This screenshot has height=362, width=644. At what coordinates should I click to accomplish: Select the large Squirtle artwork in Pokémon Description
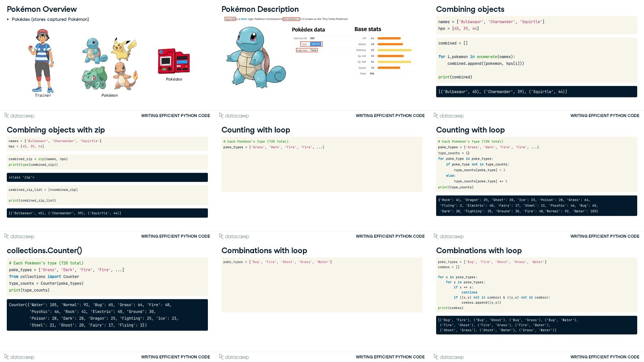click(x=256, y=57)
